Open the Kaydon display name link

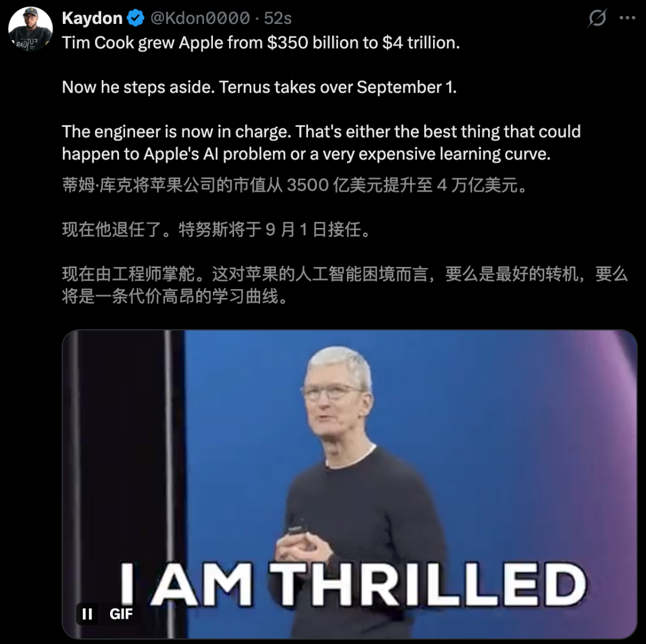(92, 18)
